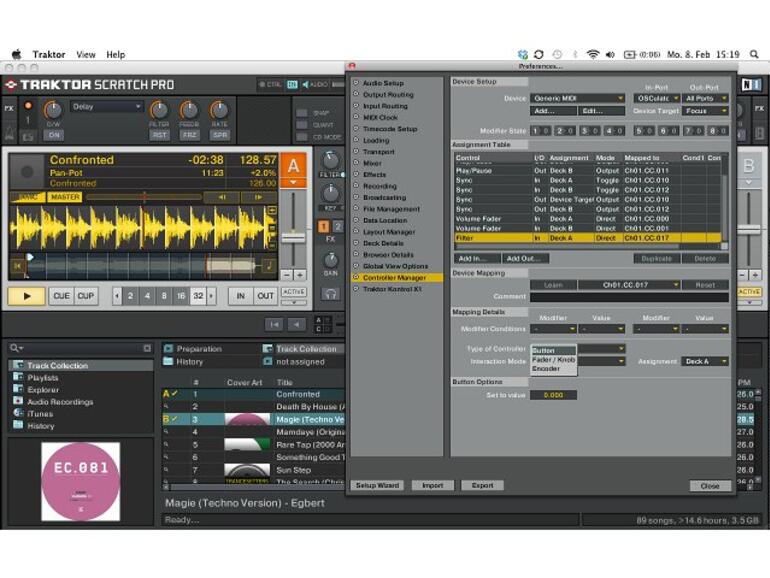770x578 pixels.
Task: Click the Setup Wizard button
Action: [x=377, y=486]
